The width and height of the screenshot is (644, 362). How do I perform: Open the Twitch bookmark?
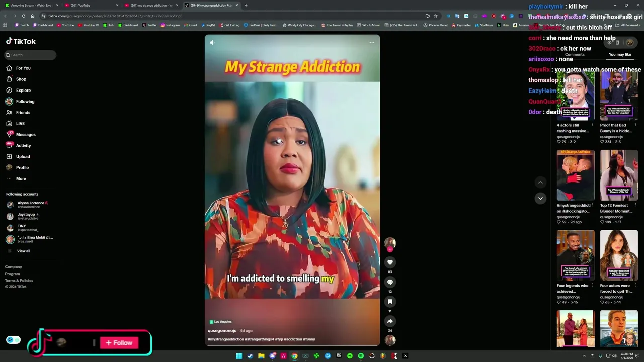click(22, 25)
